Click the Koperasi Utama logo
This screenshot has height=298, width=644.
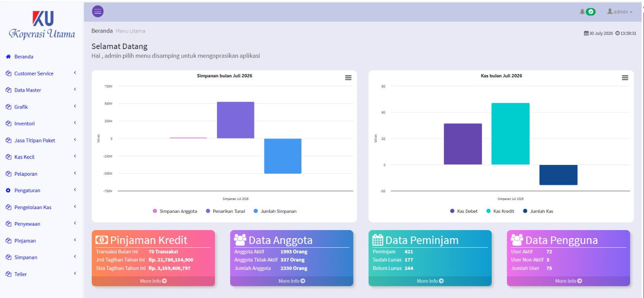(x=42, y=25)
